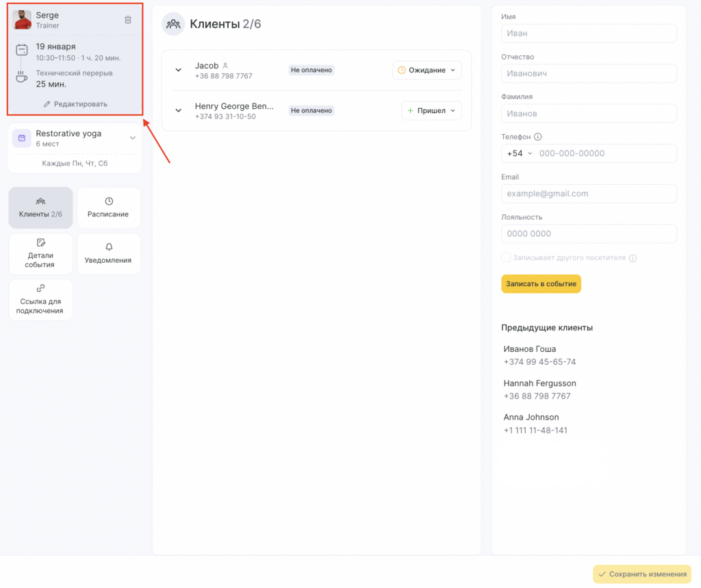
Task: Click the calendar icon next to Restorative yoga
Action: [22, 138]
